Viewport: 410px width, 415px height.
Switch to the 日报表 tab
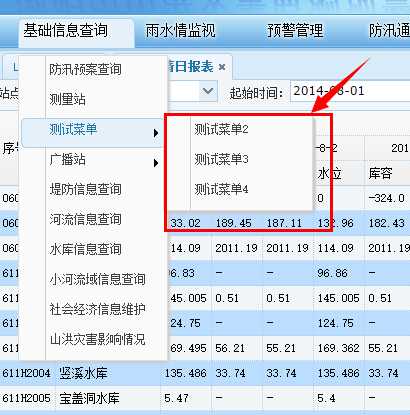click(191, 67)
